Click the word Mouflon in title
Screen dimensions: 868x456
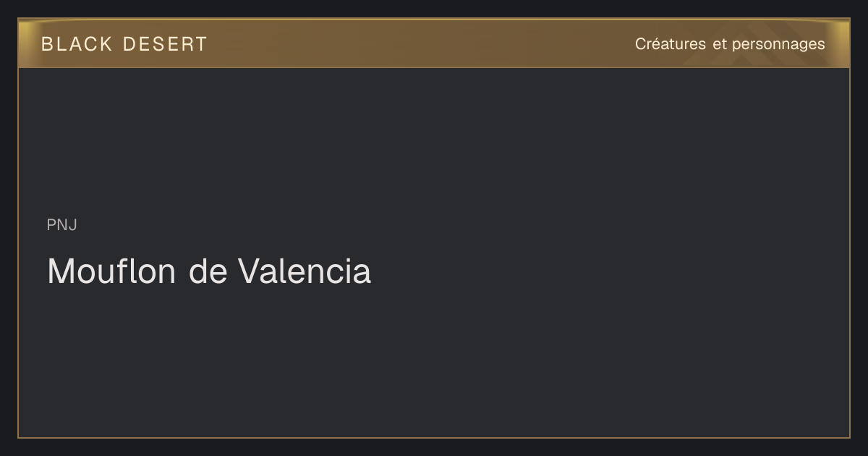click(111, 271)
